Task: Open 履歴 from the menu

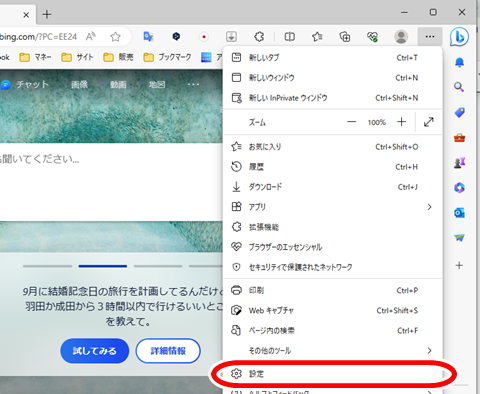Action: pyautogui.click(x=333, y=167)
